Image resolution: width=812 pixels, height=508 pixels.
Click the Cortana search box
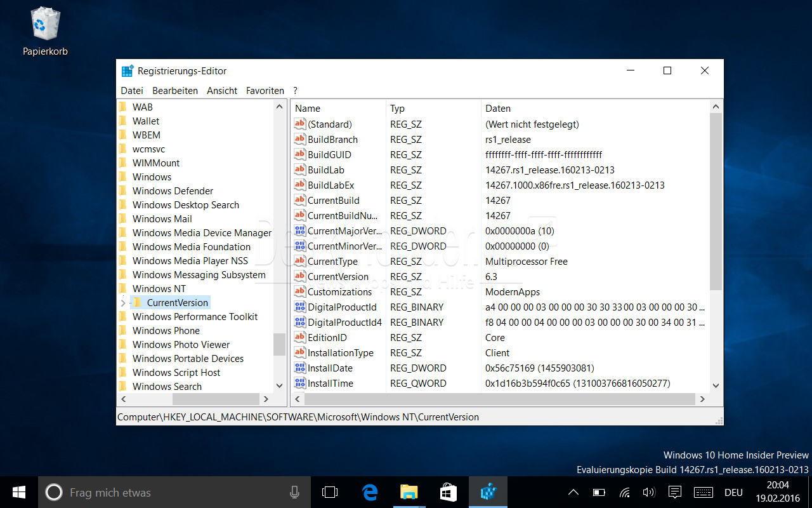coord(174,492)
